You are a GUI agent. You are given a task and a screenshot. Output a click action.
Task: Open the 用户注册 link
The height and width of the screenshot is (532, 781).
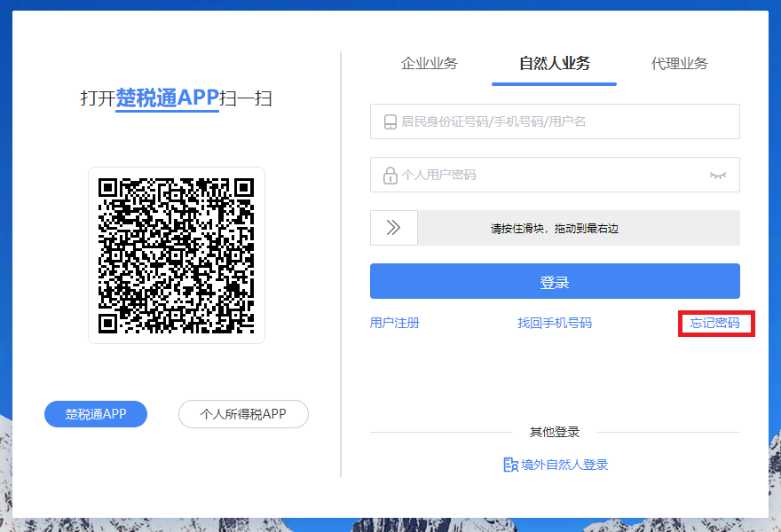[394, 323]
